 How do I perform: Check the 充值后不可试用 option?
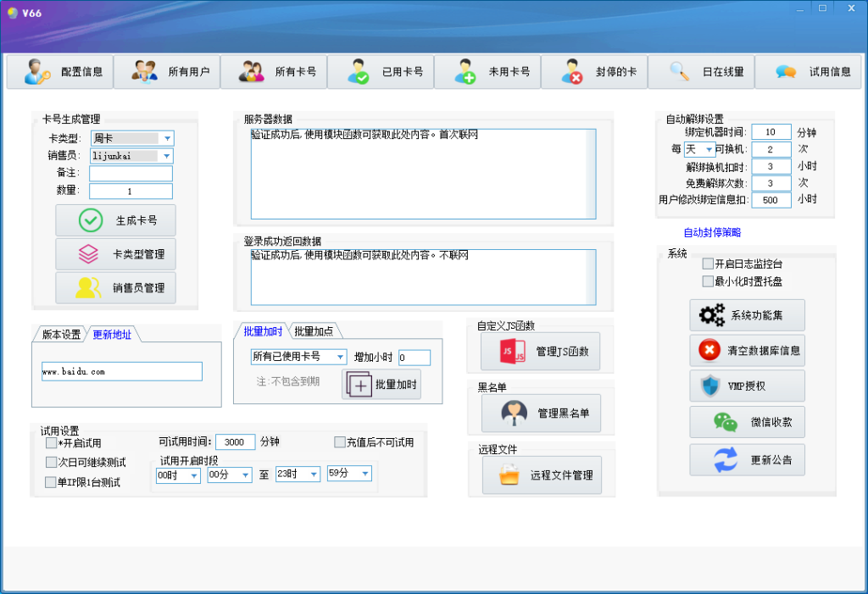[x=340, y=442]
